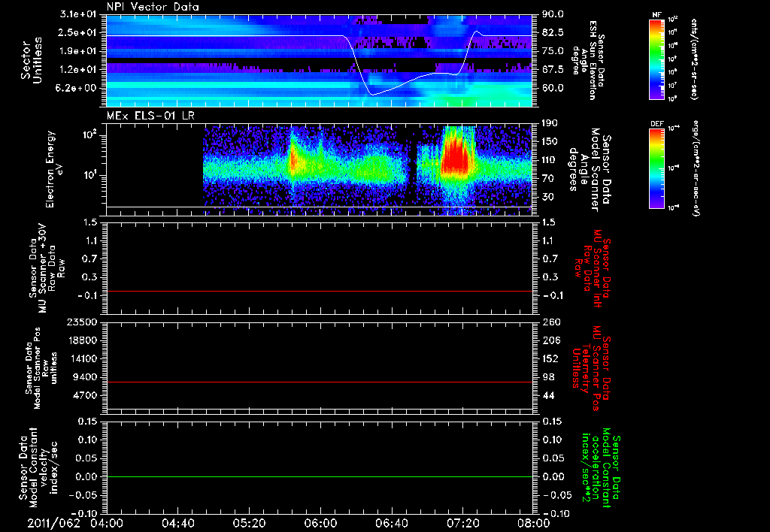The width and height of the screenshot is (770, 532).
Task: Click the 9400 scanner position tick label
Action: coord(85,377)
